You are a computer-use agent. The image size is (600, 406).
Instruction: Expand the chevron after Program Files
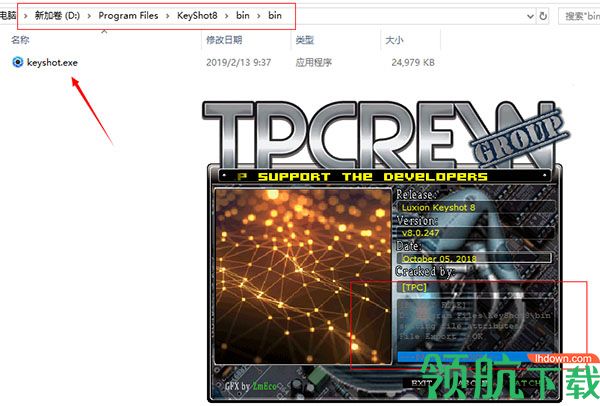pyautogui.click(x=168, y=16)
